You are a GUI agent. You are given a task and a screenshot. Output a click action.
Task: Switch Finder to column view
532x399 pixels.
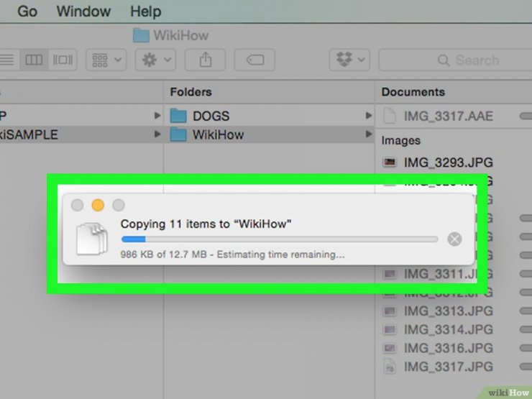tap(34, 60)
